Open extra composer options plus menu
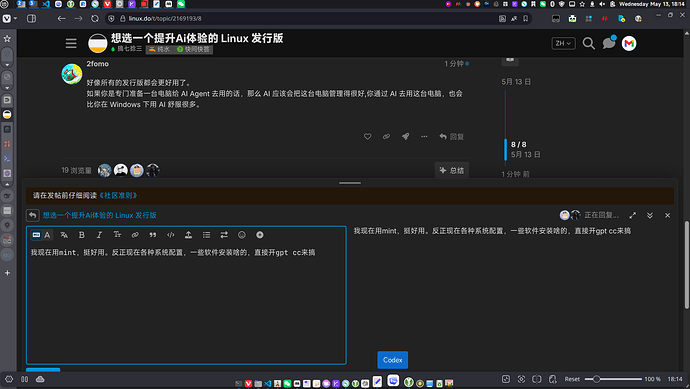 [260, 235]
